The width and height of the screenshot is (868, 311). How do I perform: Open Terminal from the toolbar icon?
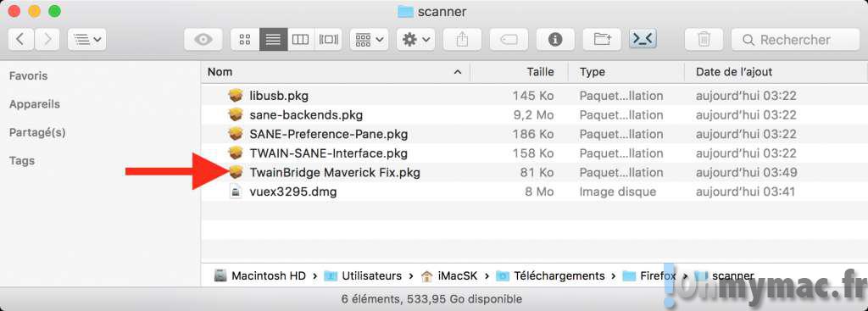[x=643, y=39]
